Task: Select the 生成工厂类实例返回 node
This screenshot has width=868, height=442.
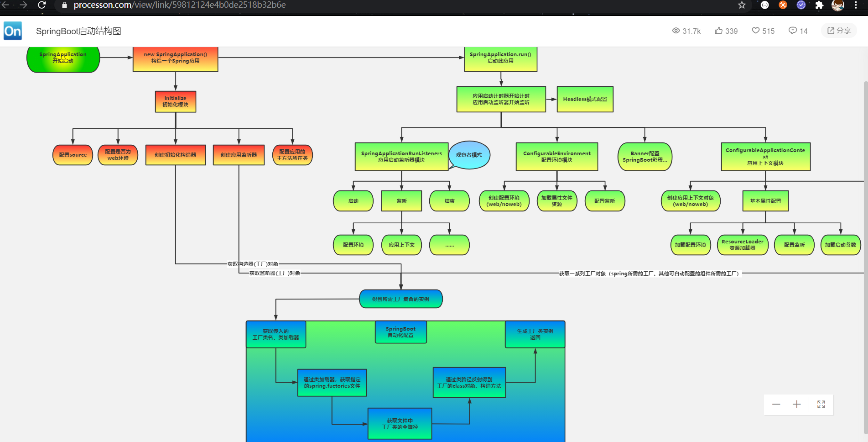Action: coord(535,334)
